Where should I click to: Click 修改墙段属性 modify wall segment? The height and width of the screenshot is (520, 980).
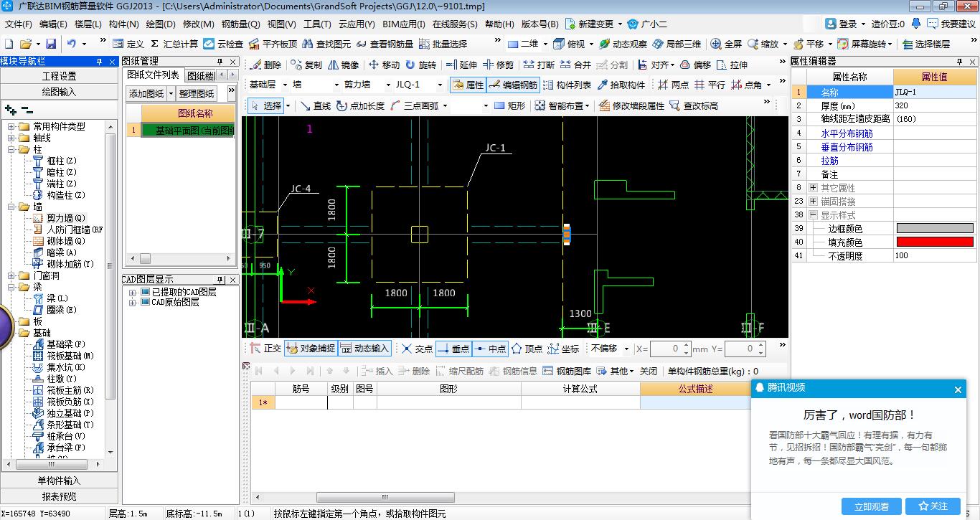[631, 105]
